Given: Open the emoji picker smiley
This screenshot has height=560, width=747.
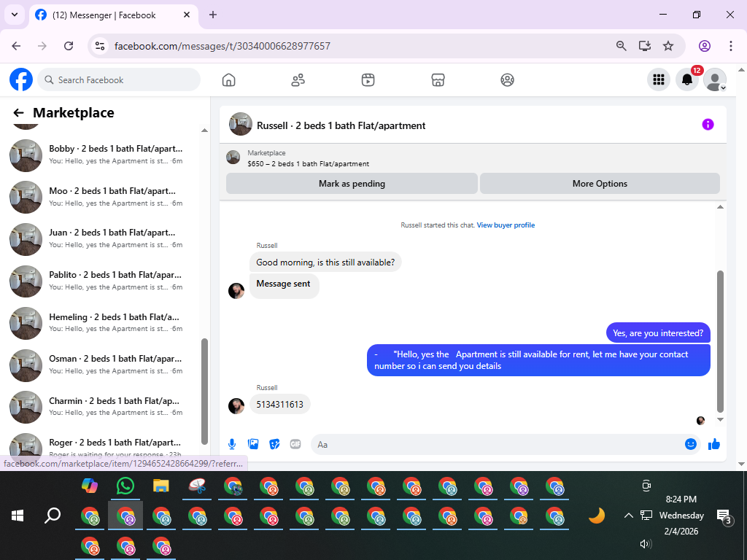Looking at the screenshot, I should coord(691,444).
